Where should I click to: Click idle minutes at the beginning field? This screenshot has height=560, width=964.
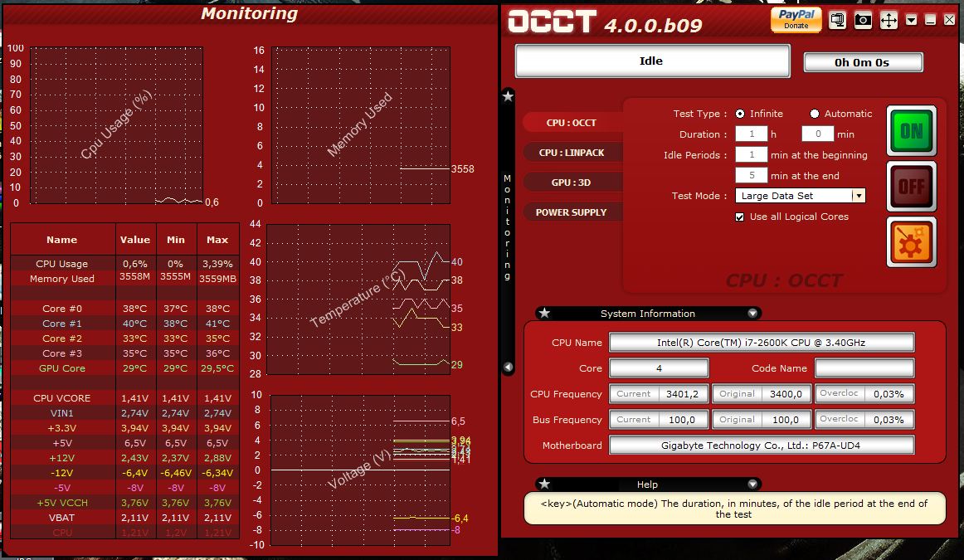coord(752,155)
